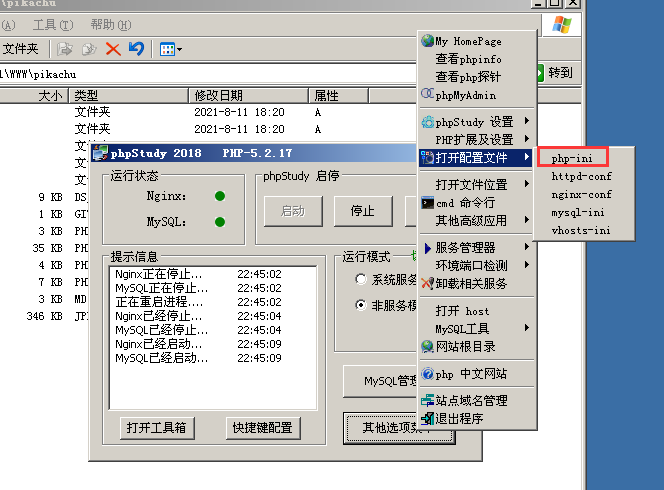The height and width of the screenshot is (490, 664).
Task: Expand the 服务管理器 submenu arrow
Action: [x=526, y=246]
